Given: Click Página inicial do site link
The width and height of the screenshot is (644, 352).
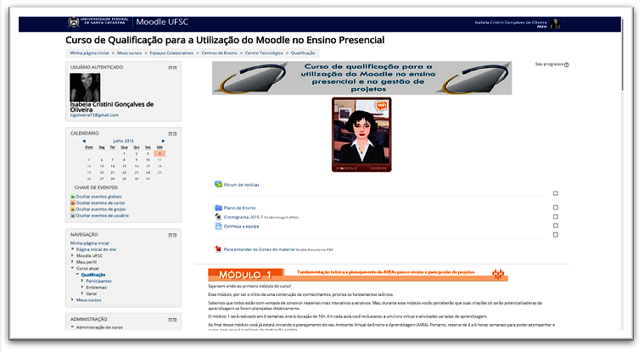Looking at the screenshot, I should point(96,249).
